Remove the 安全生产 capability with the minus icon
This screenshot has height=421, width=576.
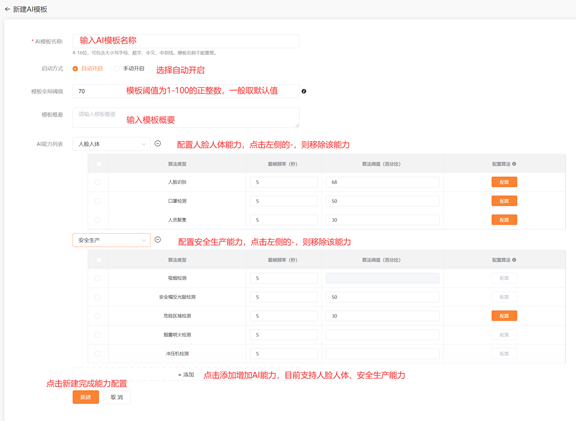[x=158, y=240]
